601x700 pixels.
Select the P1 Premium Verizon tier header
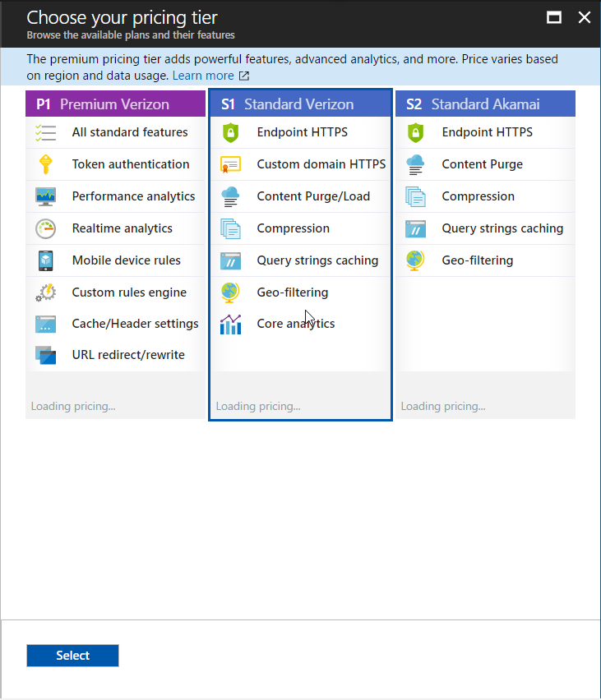[x=115, y=104]
